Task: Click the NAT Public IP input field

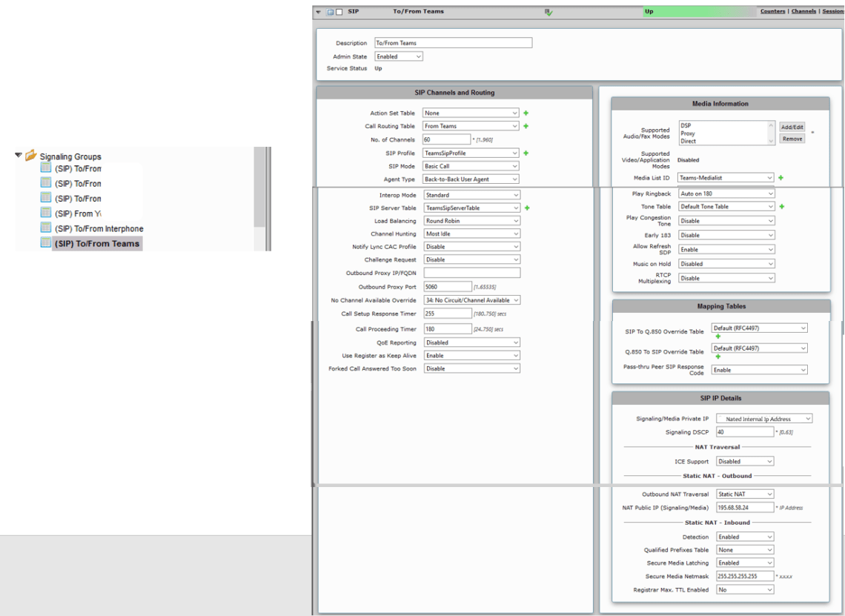Action: pos(744,508)
